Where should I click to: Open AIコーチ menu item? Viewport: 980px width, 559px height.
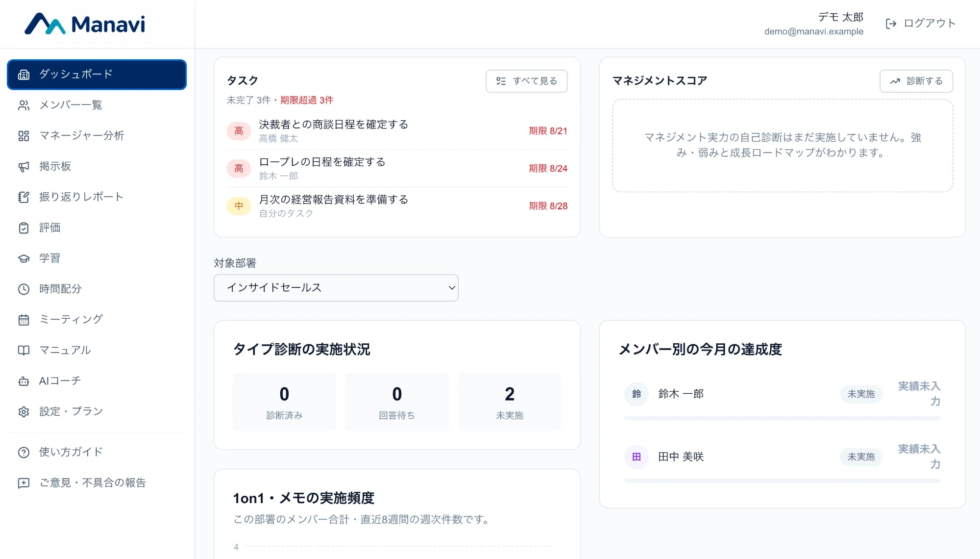pos(97,381)
